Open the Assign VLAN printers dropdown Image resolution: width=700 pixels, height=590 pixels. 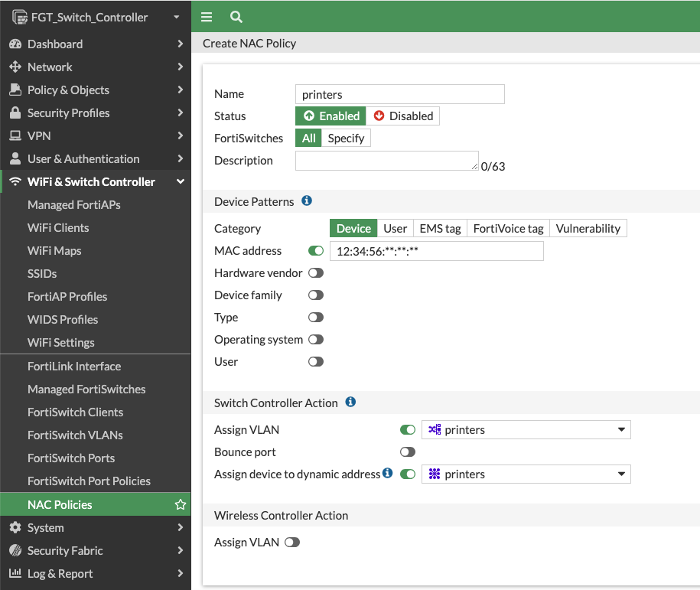click(x=526, y=429)
